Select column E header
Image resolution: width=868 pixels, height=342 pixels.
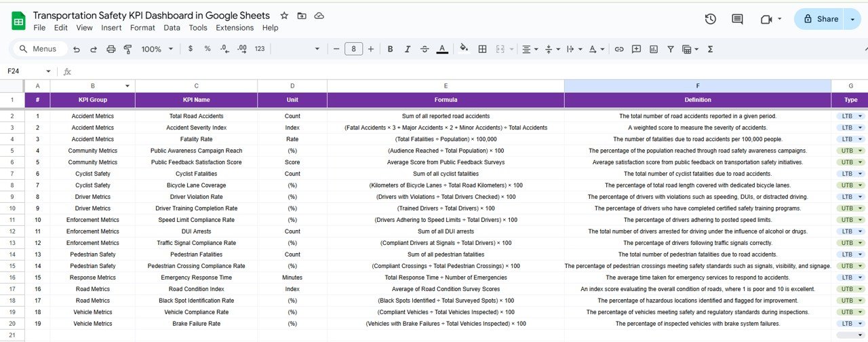point(446,85)
